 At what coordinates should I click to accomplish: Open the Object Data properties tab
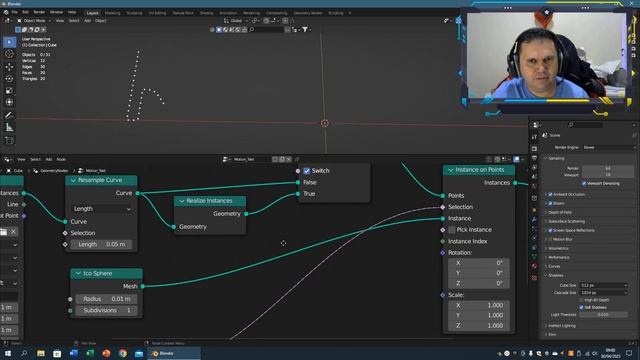pos(534,256)
